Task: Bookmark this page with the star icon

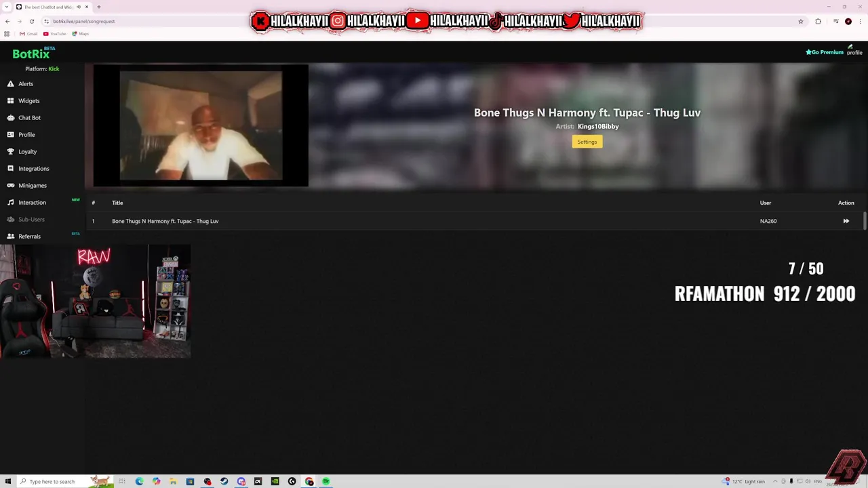Action: click(x=801, y=21)
